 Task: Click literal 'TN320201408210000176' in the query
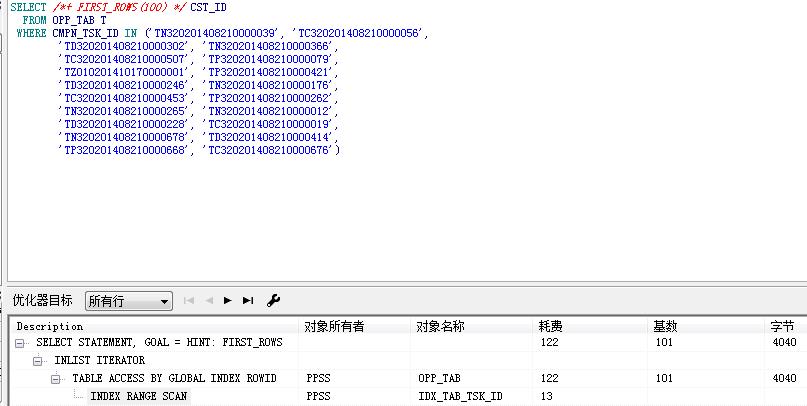point(270,85)
